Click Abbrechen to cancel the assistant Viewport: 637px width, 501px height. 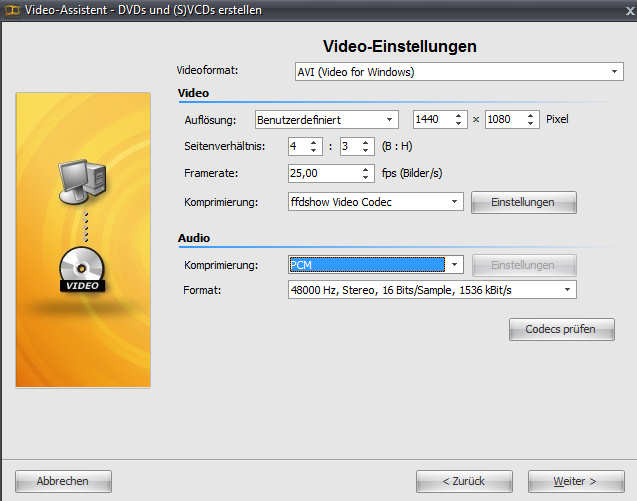[x=63, y=481]
